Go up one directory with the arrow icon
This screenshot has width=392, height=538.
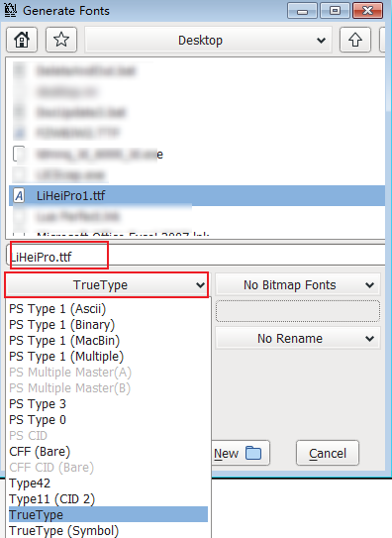point(355,40)
